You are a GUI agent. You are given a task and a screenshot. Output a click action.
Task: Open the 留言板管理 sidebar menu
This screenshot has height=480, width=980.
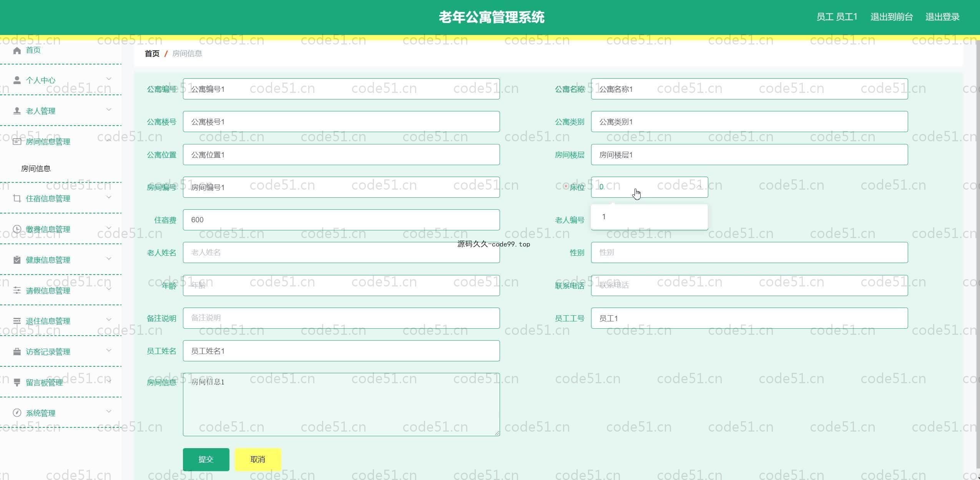point(61,382)
